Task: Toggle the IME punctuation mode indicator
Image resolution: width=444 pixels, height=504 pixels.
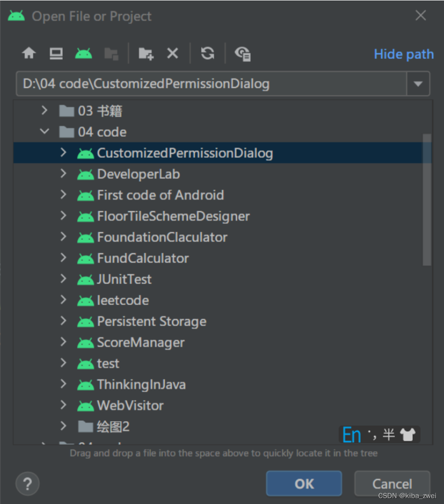Action: 372,434
